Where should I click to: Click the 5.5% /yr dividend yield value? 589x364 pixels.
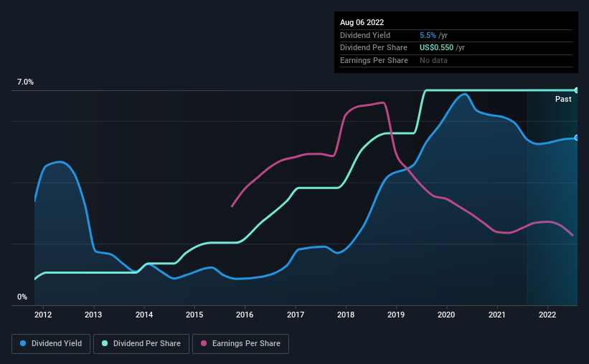[x=433, y=35]
